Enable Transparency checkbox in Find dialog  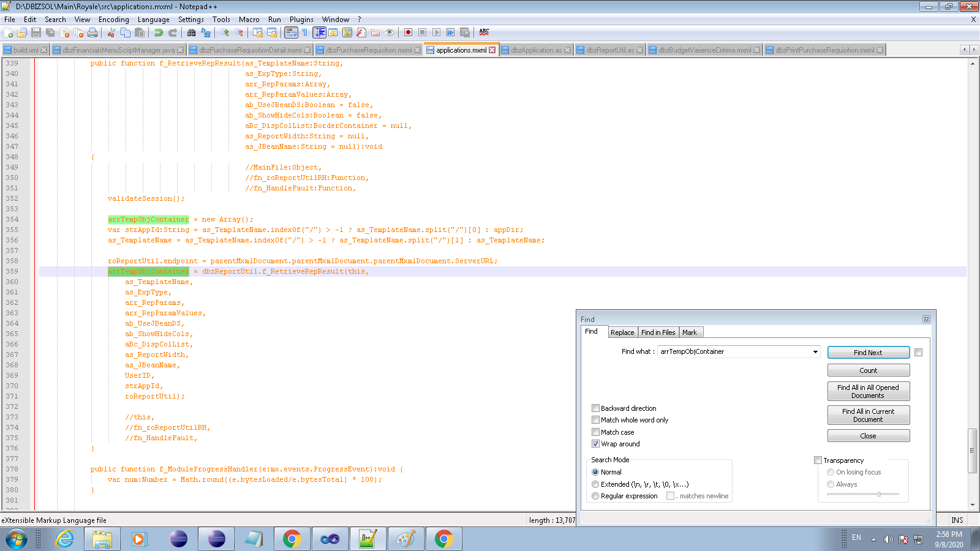click(x=818, y=460)
